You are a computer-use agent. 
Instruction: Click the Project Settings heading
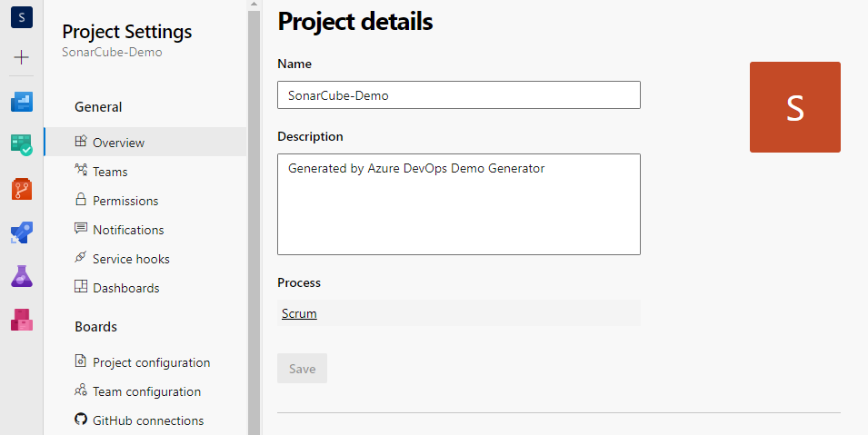(x=126, y=32)
